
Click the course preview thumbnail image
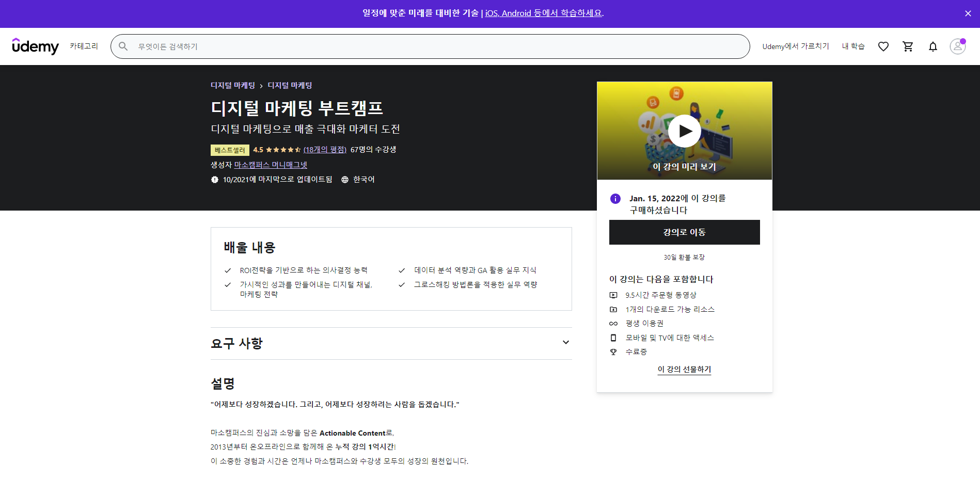685,131
